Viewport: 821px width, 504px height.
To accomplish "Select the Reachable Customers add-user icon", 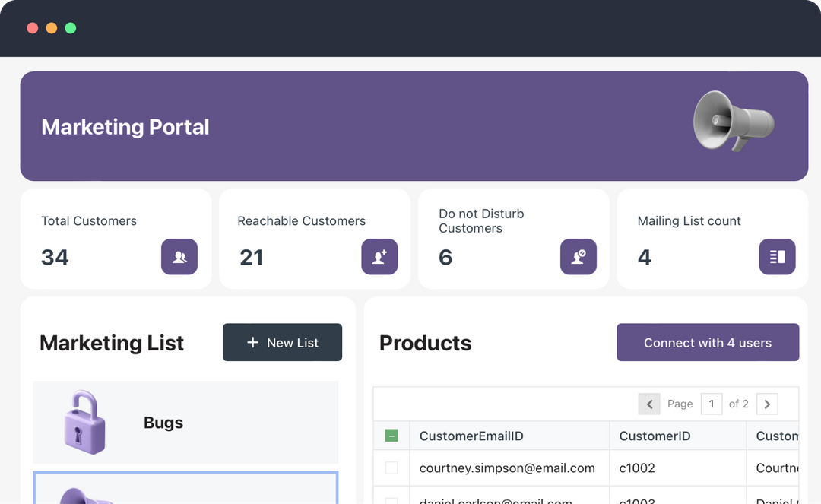I will (379, 257).
